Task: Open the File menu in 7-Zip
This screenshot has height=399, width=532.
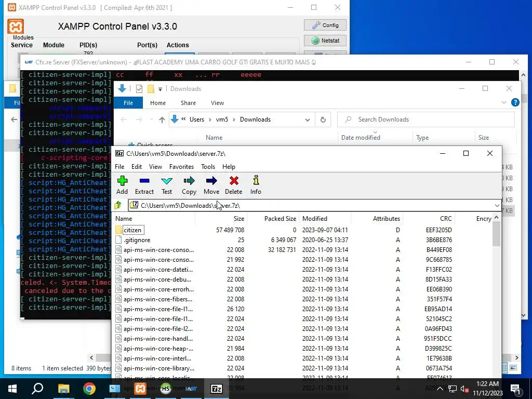Action: coord(119,167)
